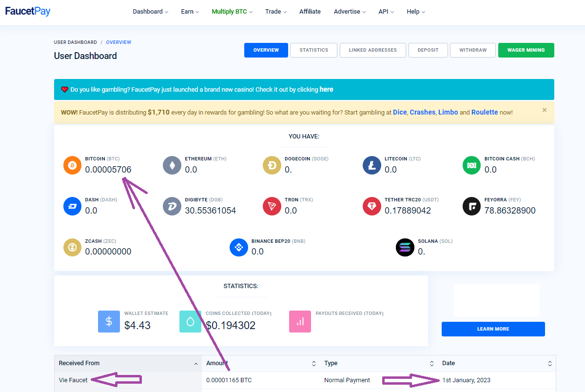Click the coins collected value $0.194302
Viewport: 585px width, 392px height.
coord(231,325)
